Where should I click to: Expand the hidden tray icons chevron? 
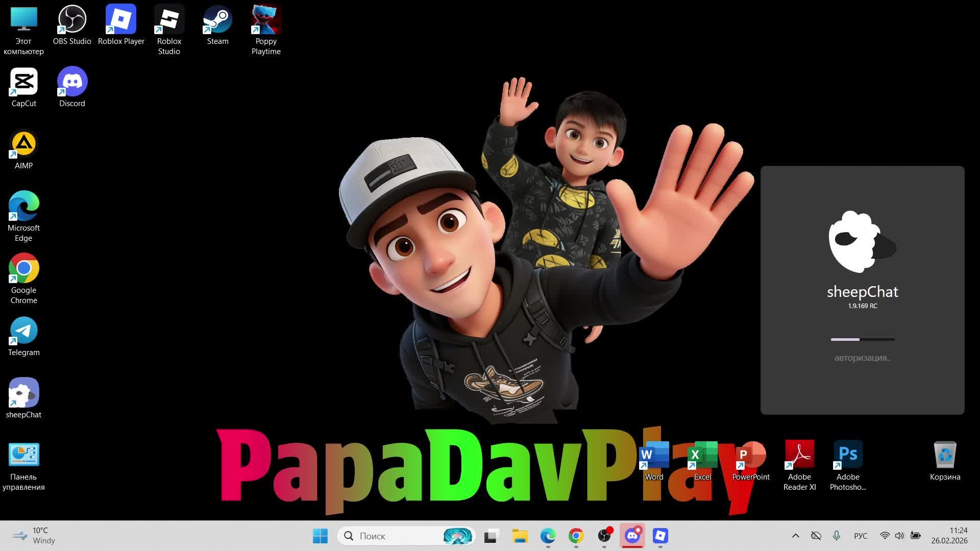pos(795,536)
